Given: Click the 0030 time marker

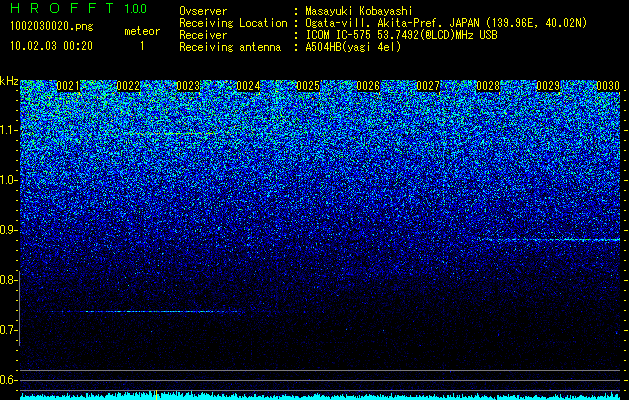Looking at the screenshot, I should click(608, 86).
